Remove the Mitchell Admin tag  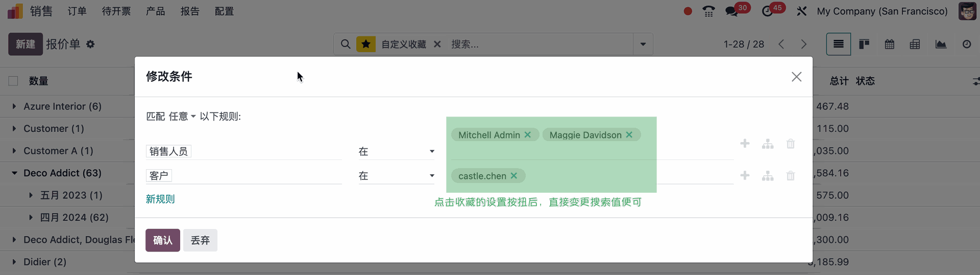point(528,135)
